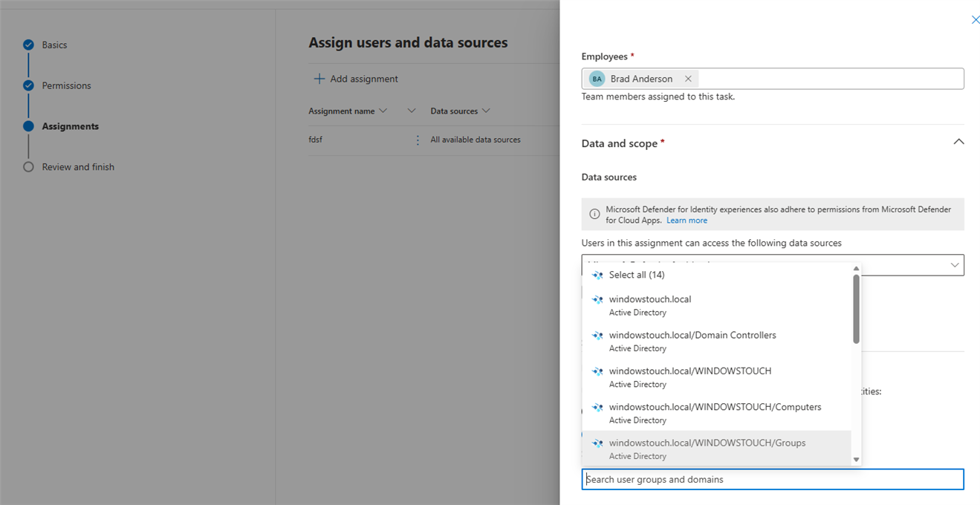Click the info icon in the Defender notice
The width and height of the screenshot is (980, 505).
point(594,215)
